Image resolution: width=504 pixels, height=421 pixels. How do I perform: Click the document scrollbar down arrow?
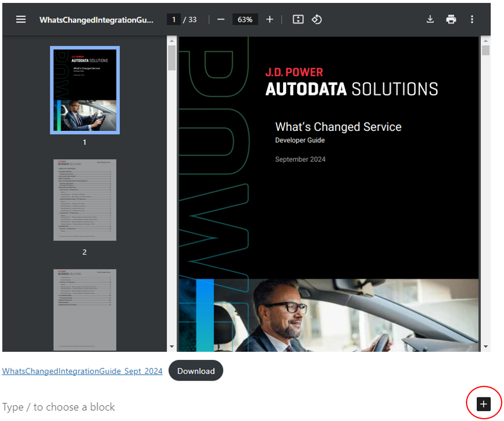[x=486, y=347]
